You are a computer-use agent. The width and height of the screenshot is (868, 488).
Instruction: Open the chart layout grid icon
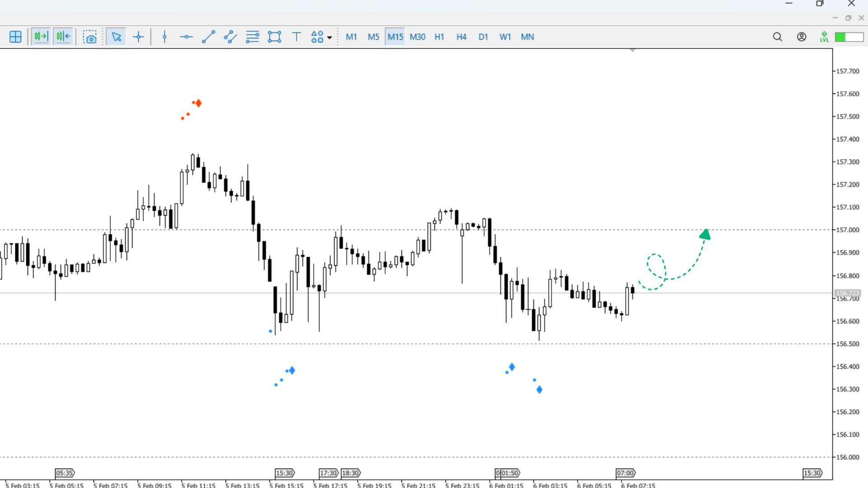15,37
